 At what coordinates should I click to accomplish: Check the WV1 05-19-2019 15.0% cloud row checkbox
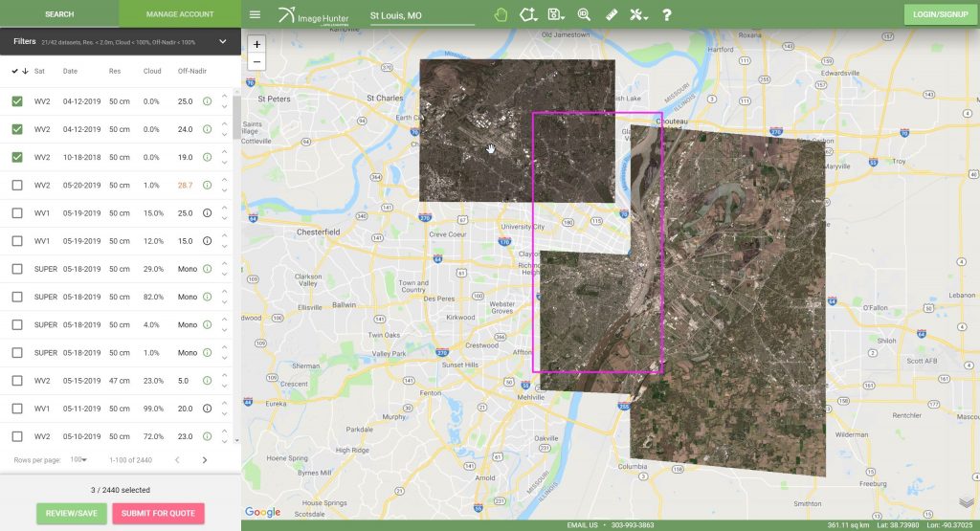coord(17,213)
